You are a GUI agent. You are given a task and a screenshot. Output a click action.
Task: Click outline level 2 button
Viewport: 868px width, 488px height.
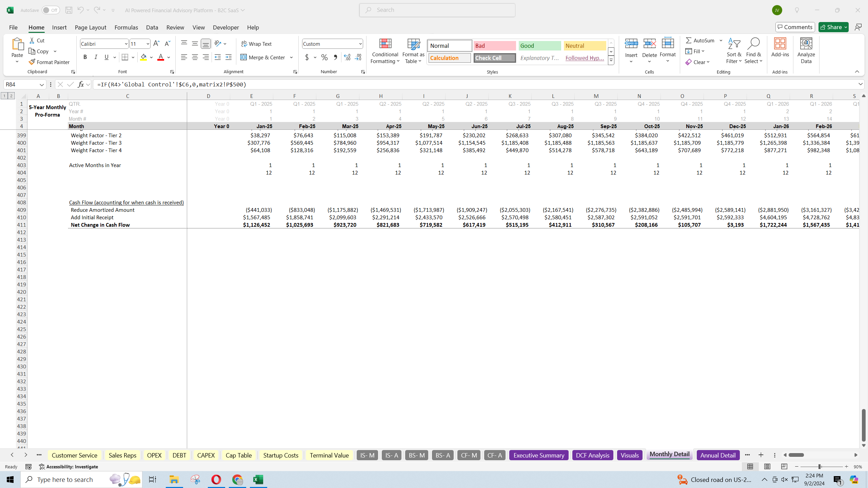click(x=11, y=96)
